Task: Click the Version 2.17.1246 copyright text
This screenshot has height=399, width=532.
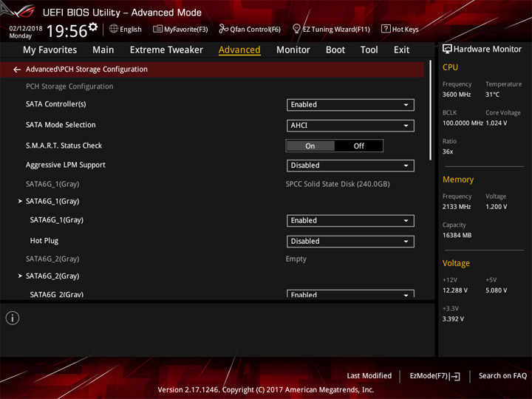Action: click(266, 390)
